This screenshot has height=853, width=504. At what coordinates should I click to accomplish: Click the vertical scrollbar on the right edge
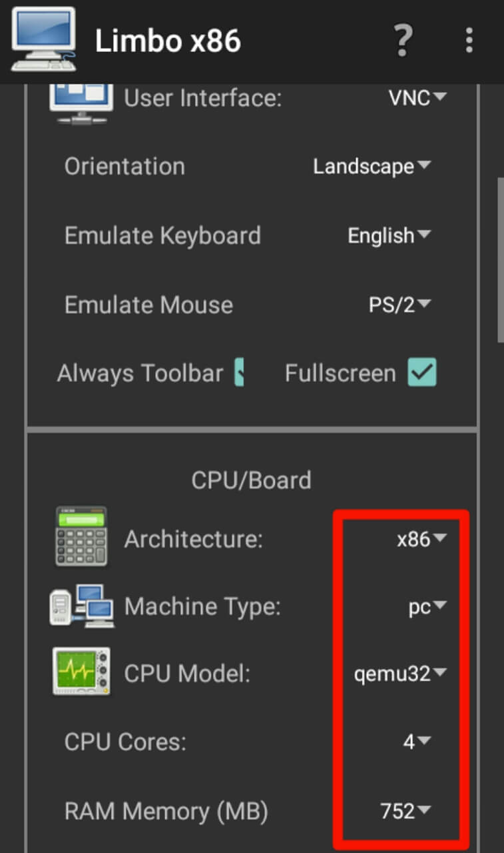point(500,260)
